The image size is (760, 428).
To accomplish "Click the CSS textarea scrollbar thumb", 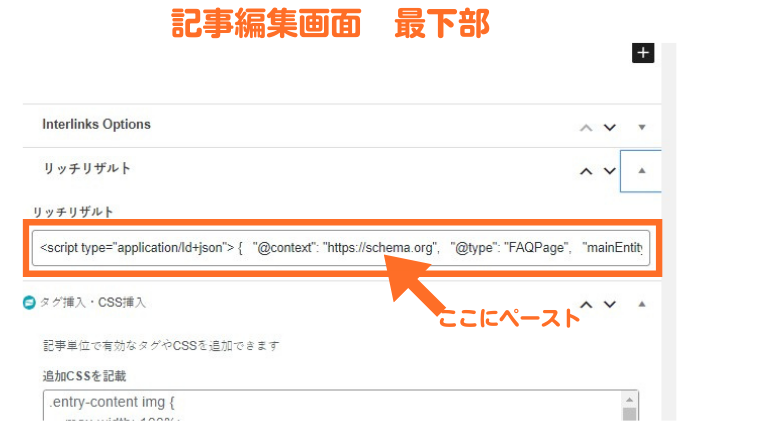I will (x=630, y=414).
